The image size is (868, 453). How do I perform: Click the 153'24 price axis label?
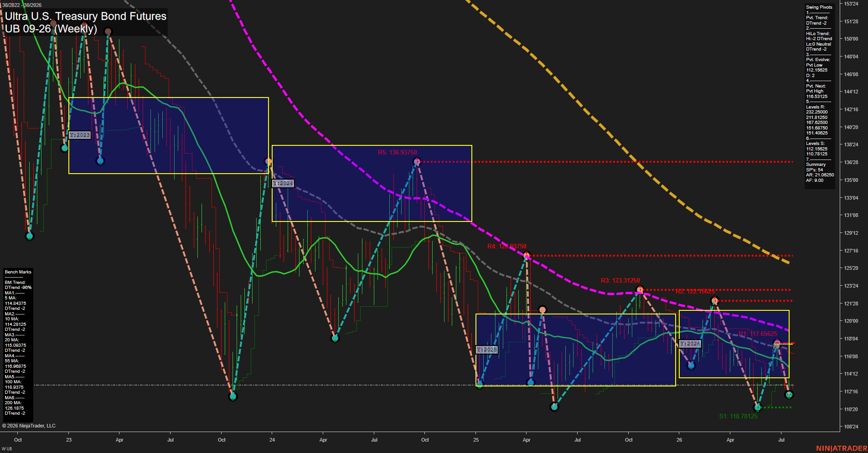coord(851,4)
